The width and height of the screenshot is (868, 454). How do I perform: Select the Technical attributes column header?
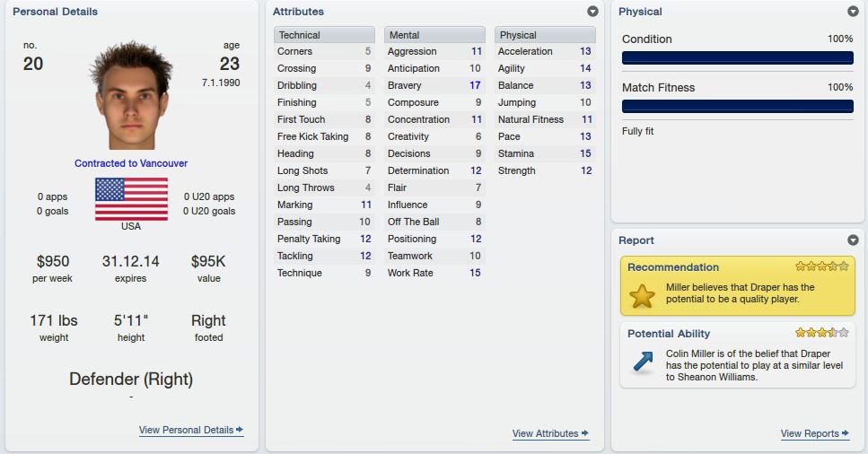coord(324,35)
